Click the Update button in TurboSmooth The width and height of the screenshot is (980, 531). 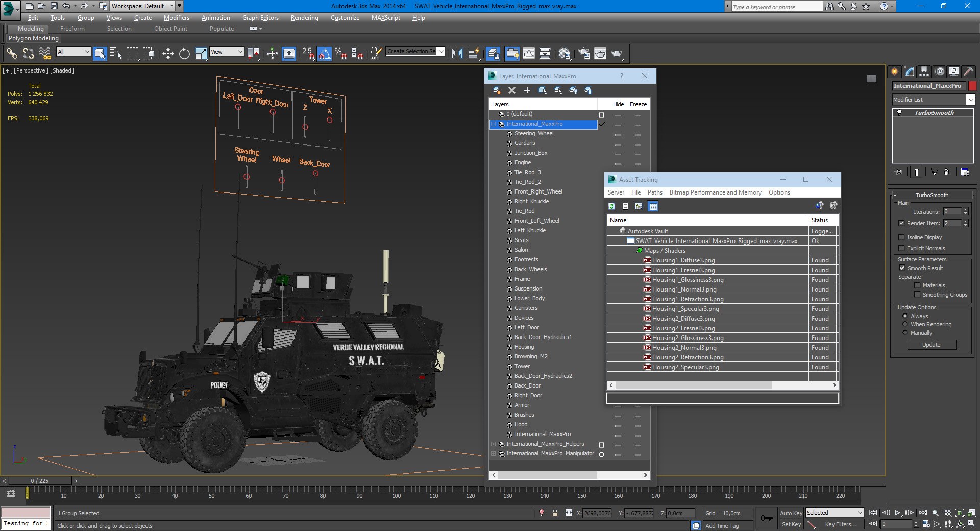(931, 345)
